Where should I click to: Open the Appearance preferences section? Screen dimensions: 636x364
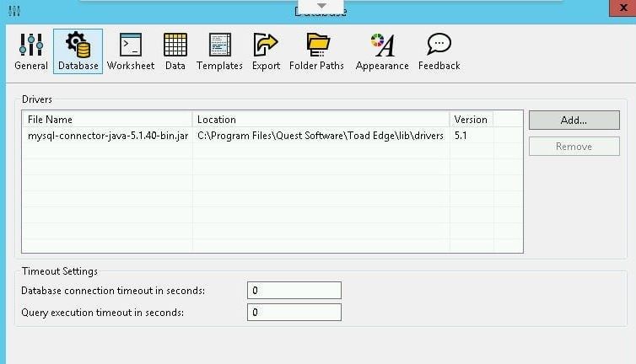click(382, 51)
